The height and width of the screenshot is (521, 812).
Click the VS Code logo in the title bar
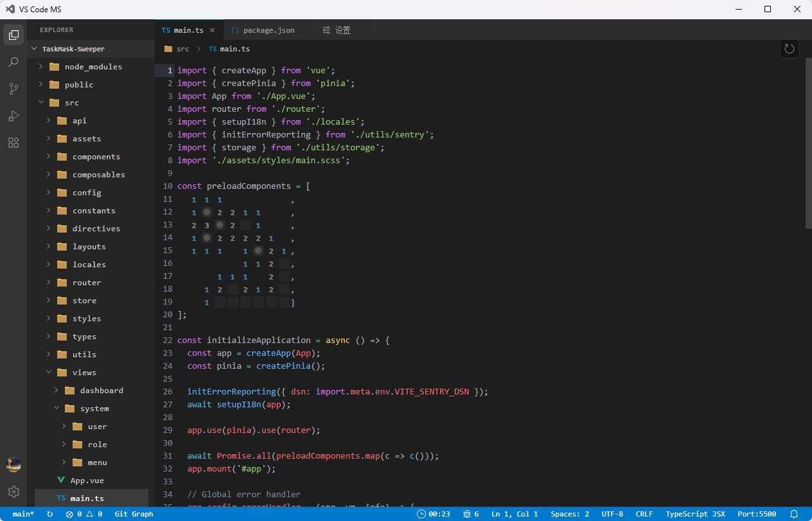point(10,9)
